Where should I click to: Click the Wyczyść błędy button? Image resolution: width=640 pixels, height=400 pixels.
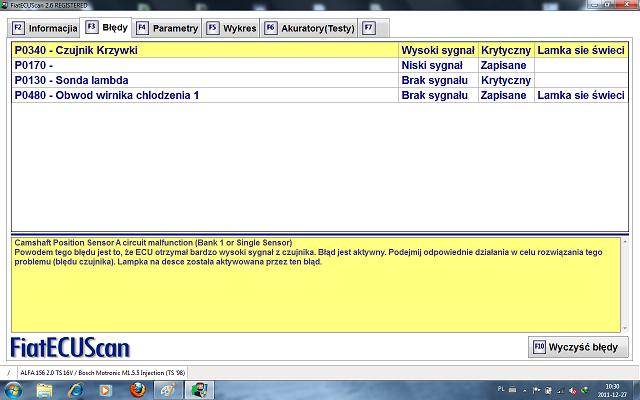578,347
